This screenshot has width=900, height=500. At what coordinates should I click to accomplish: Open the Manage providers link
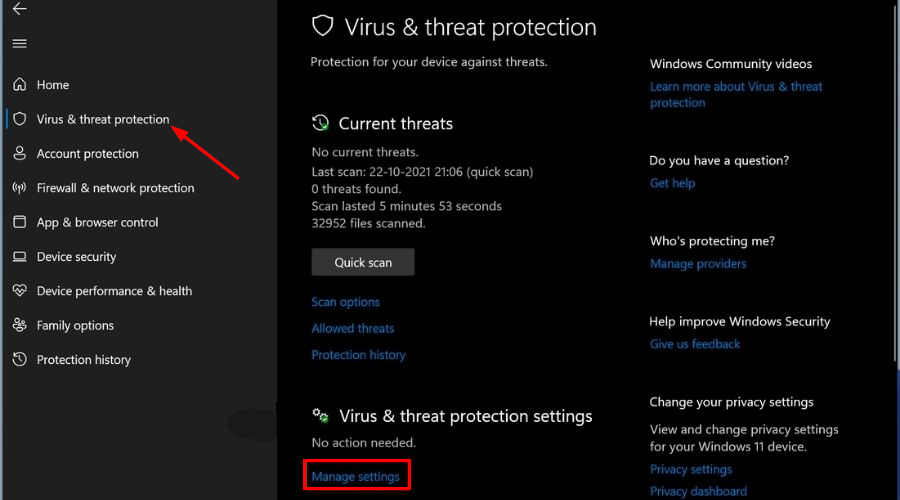pyautogui.click(x=698, y=264)
